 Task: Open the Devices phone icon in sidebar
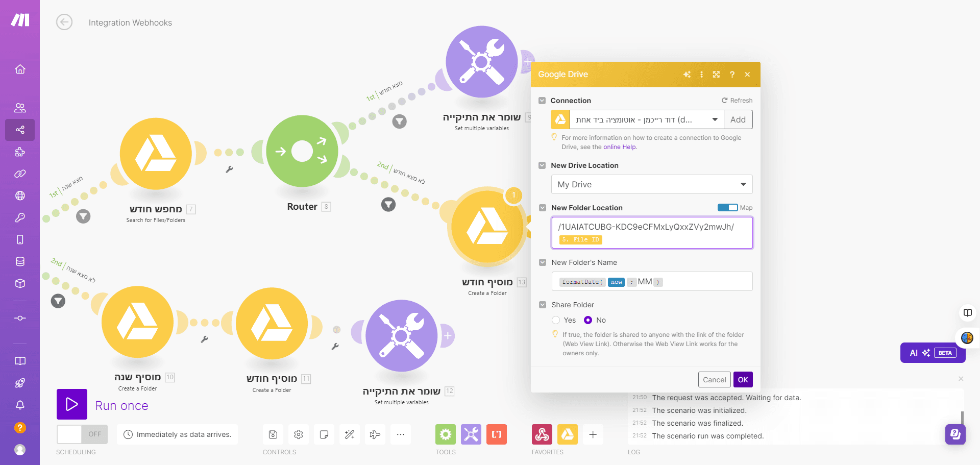(x=20, y=239)
